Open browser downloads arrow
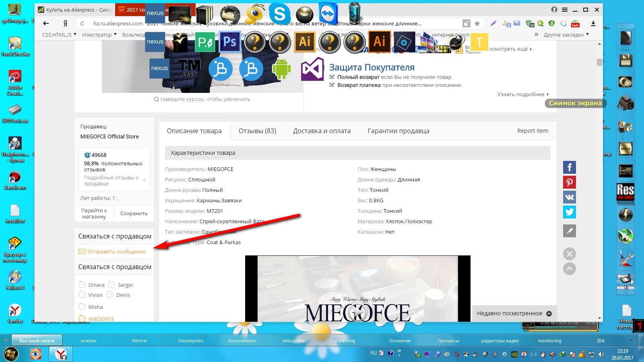Viewport: 644px width, 362px height. pos(593,23)
